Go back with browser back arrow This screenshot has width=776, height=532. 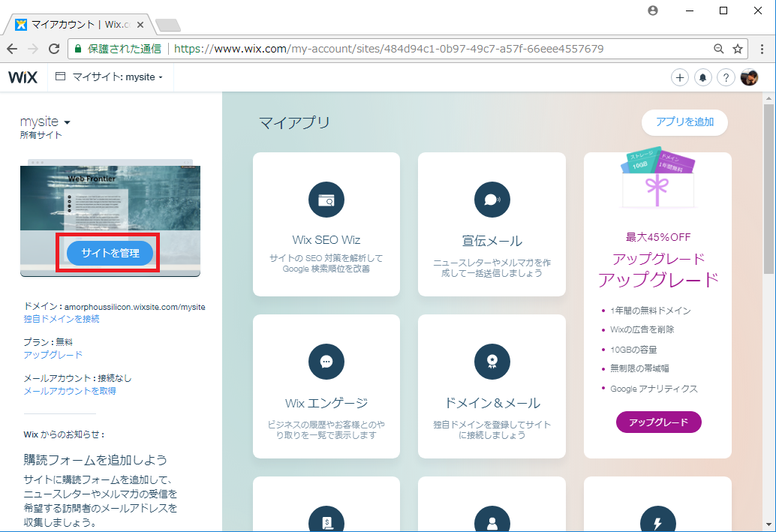click(x=12, y=49)
